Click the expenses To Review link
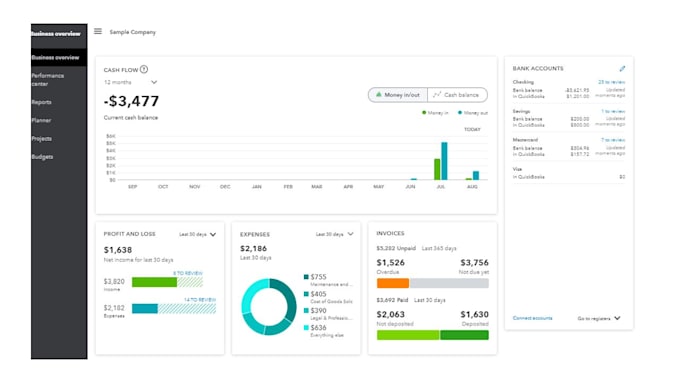This screenshot has height=383, width=680. click(199, 299)
